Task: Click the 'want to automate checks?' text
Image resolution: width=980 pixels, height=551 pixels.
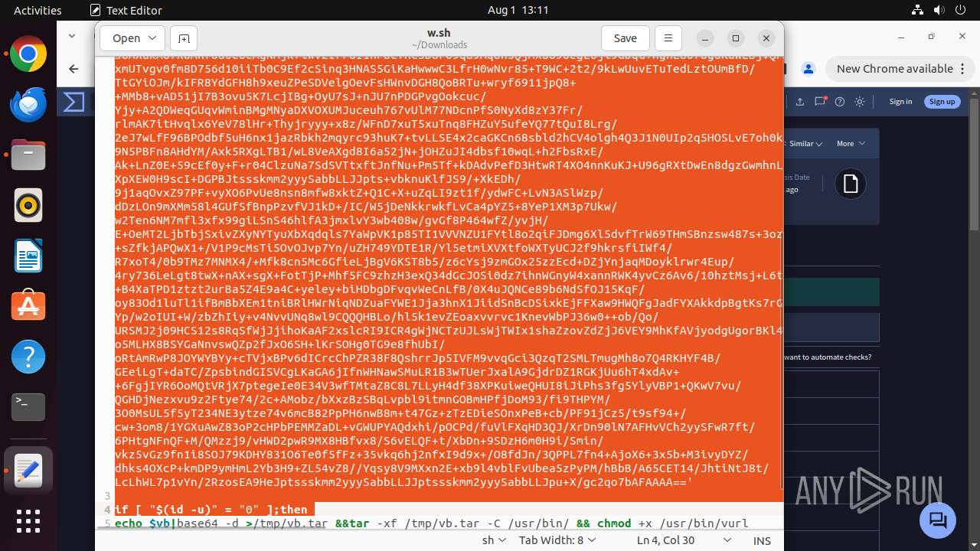Action: (x=827, y=357)
